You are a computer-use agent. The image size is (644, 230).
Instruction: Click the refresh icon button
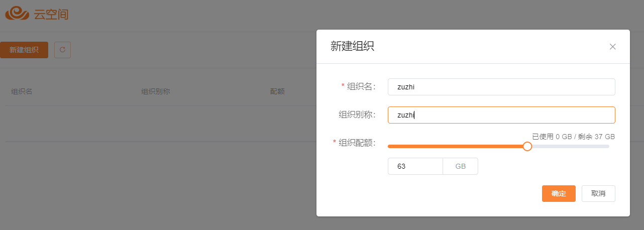[x=62, y=50]
